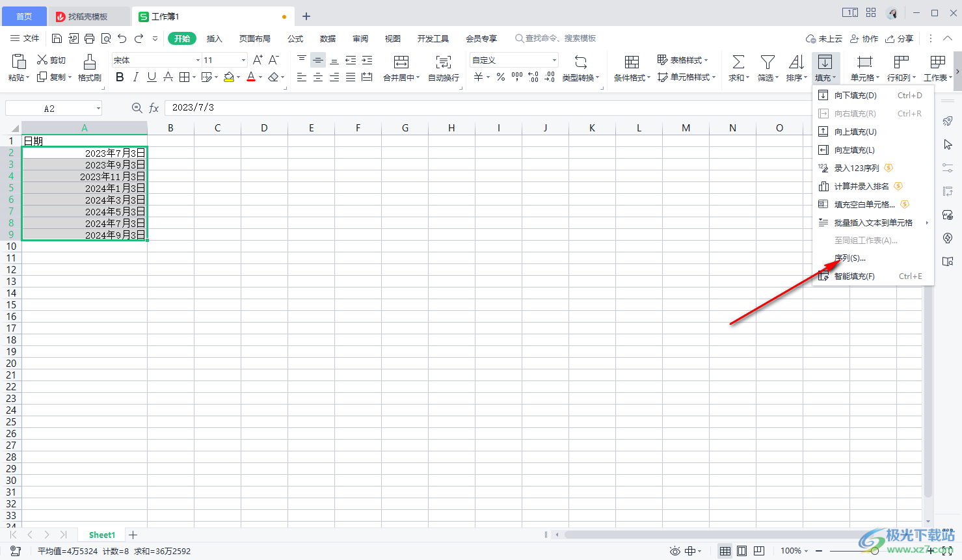
Task: Apply percent style format
Action: (500, 77)
